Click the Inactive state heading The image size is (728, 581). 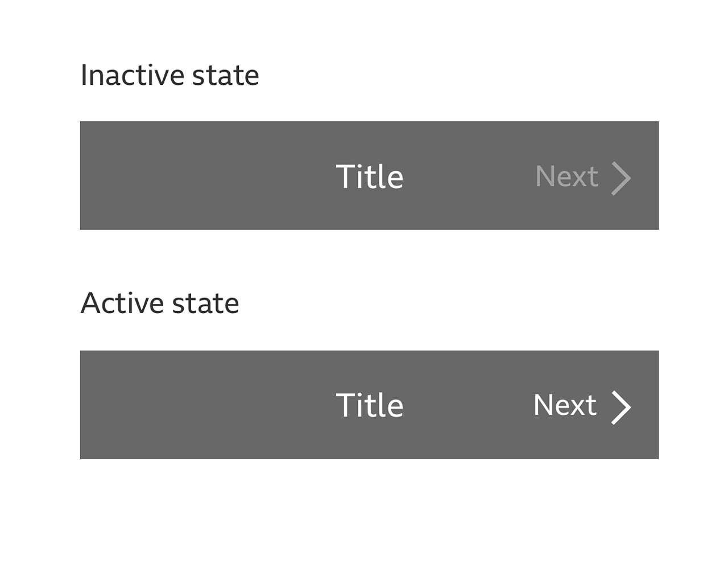(169, 75)
